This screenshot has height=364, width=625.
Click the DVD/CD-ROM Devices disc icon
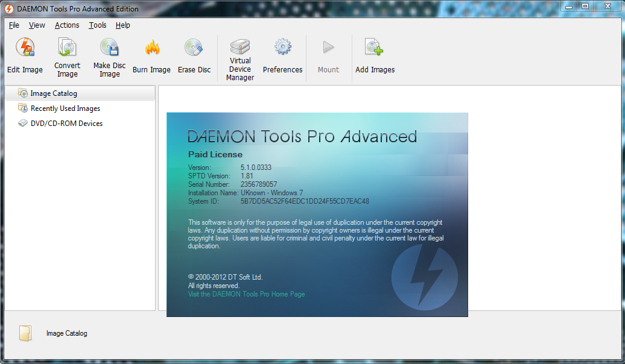click(23, 123)
